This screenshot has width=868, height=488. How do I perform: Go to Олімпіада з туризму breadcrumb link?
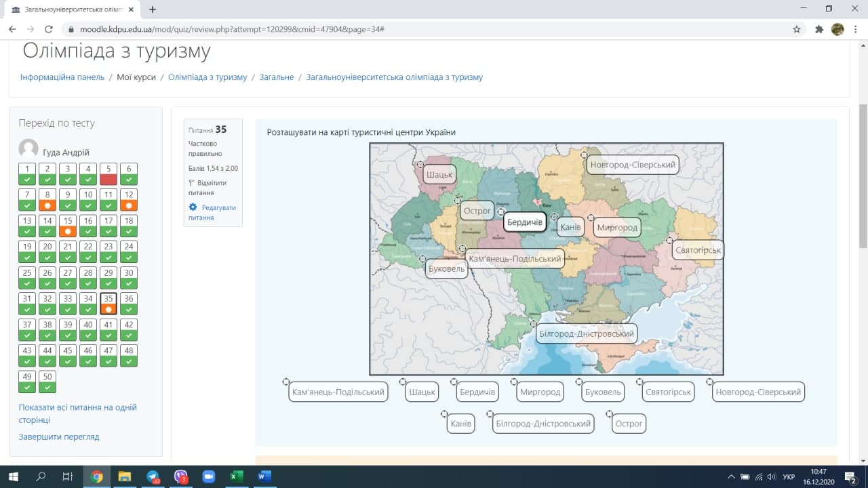208,77
